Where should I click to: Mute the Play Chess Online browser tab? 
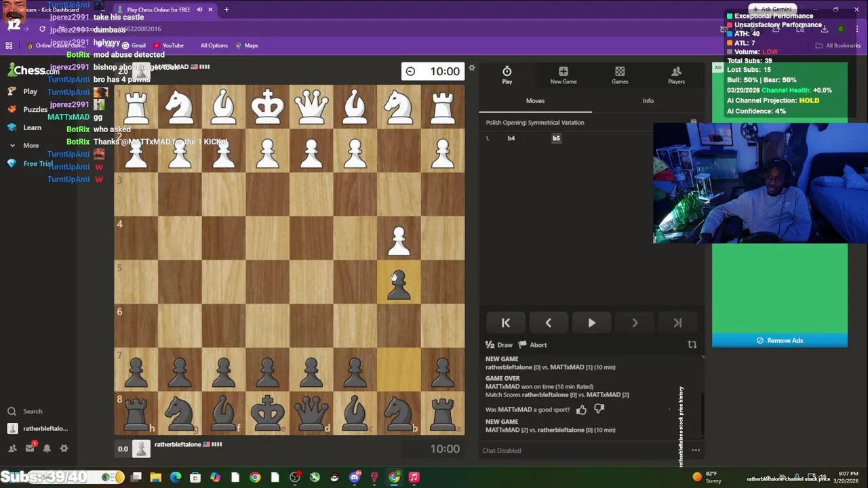[199, 9]
